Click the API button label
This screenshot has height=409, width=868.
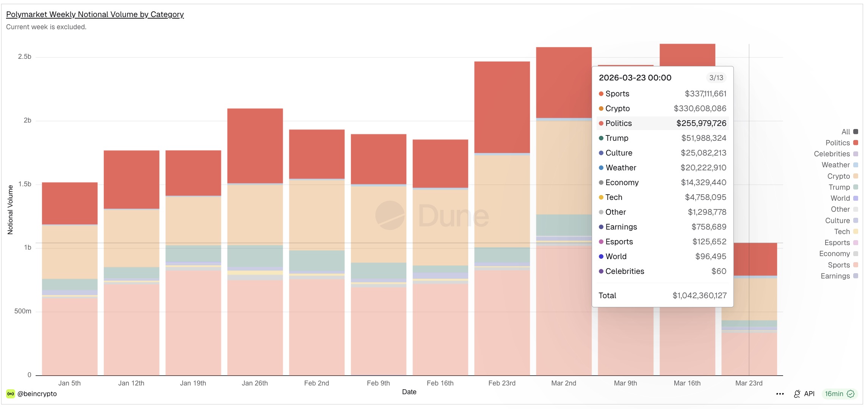809,394
